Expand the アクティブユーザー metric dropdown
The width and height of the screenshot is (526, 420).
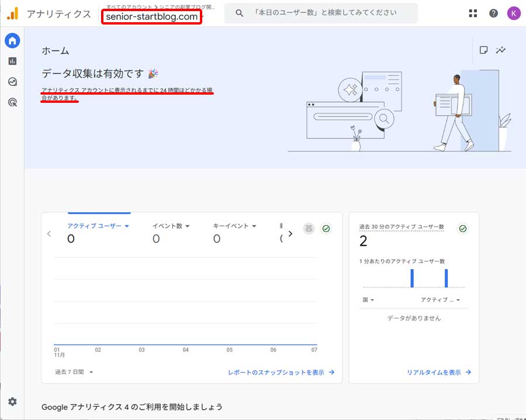click(x=128, y=225)
